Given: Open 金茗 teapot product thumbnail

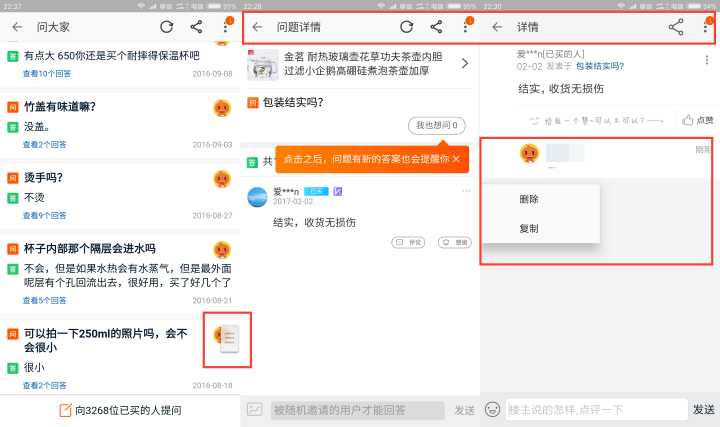Looking at the screenshot, I should click(x=263, y=65).
